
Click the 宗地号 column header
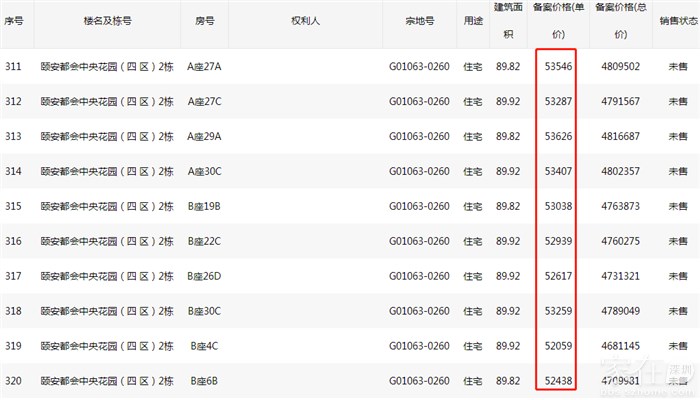pos(421,20)
